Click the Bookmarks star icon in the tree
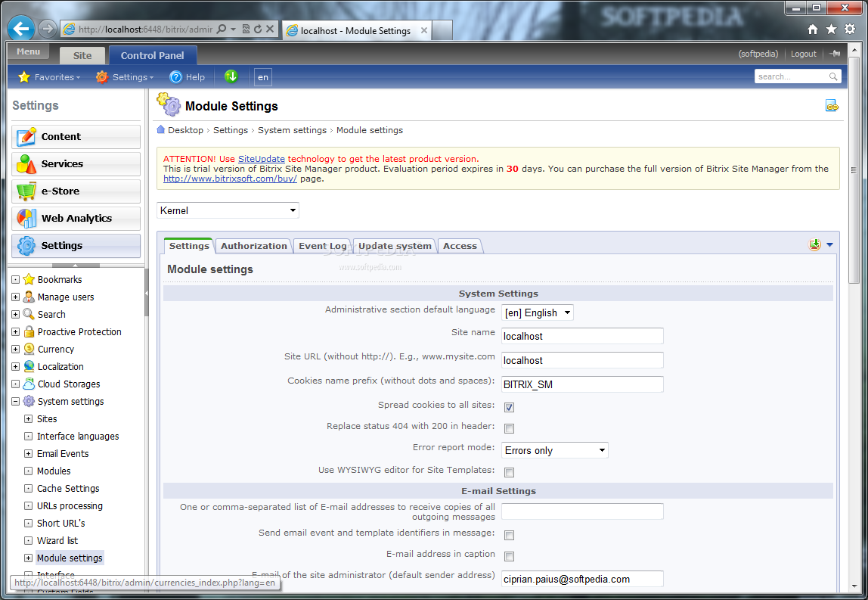The image size is (868, 600). pyautogui.click(x=29, y=279)
